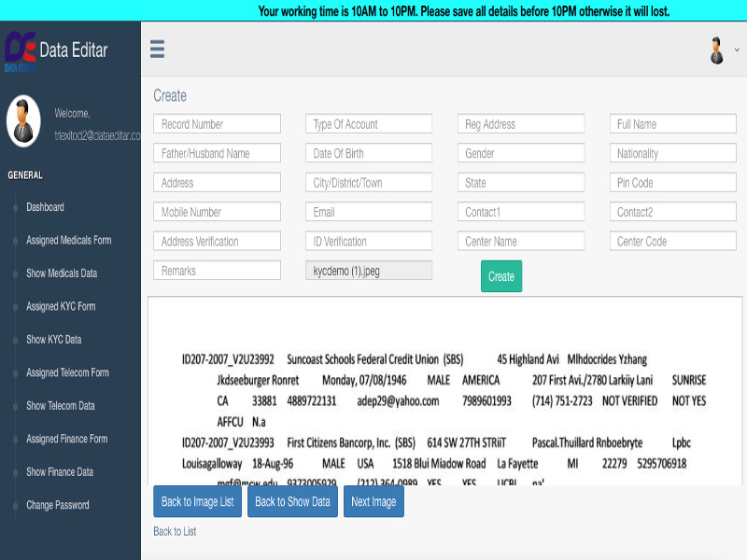Image resolution: width=747 pixels, height=560 pixels.
Task: Go to Assigned Telecom Form
Action: click(x=67, y=373)
